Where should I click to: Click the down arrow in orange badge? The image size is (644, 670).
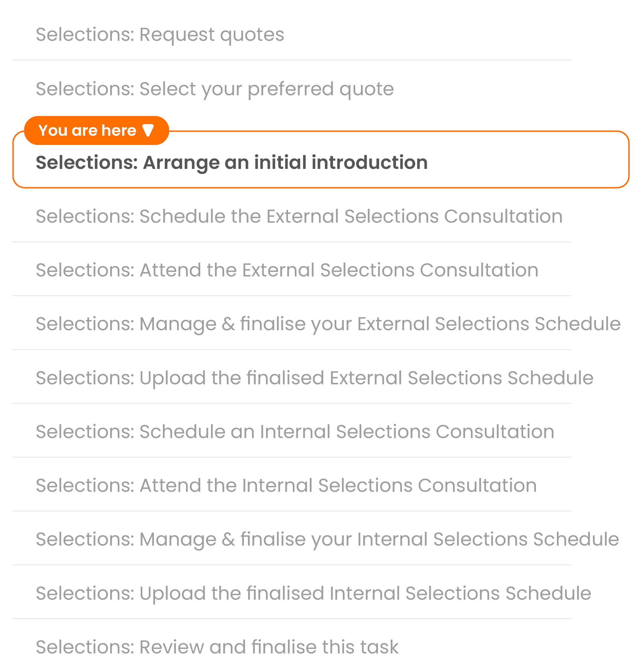click(148, 130)
